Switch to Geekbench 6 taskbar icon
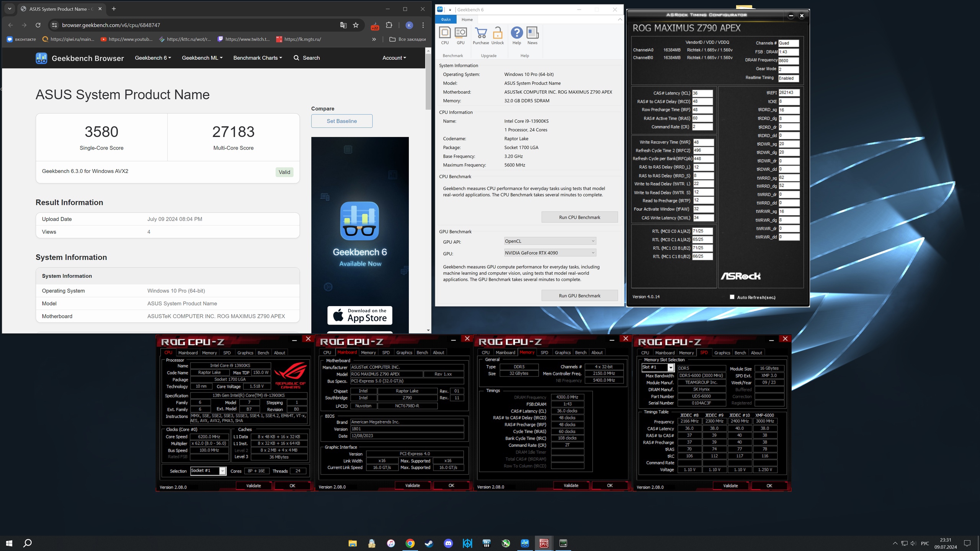 pos(525,543)
